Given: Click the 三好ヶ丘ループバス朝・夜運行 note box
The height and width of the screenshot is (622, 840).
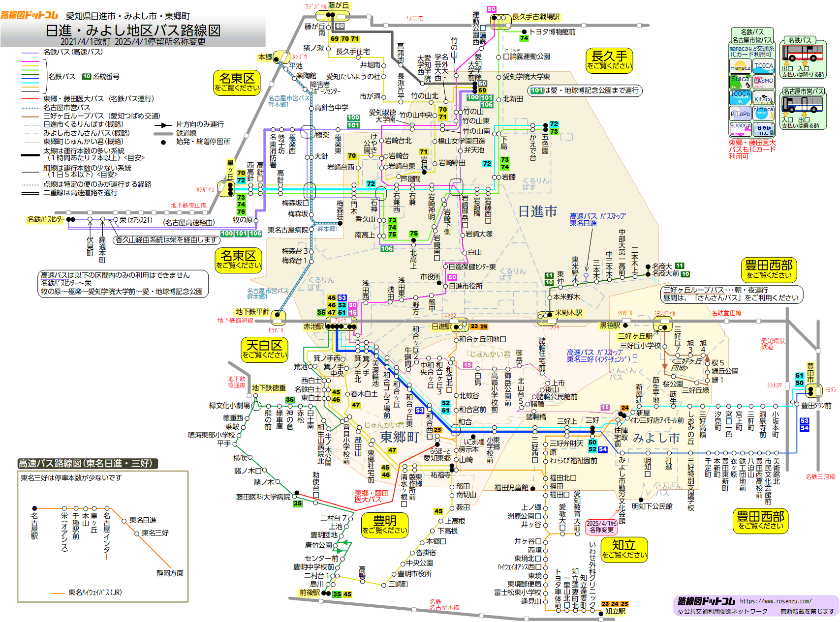Looking at the screenshot, I should [731, 294].
